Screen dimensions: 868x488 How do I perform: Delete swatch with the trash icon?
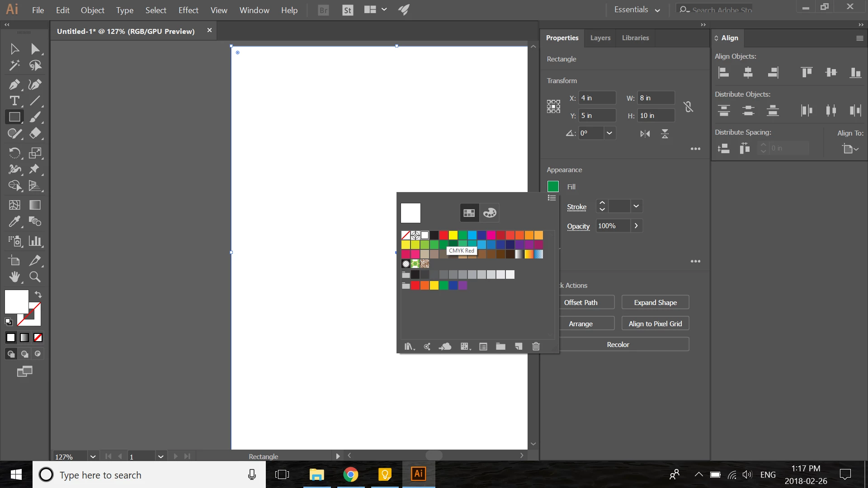click(536, 347)
